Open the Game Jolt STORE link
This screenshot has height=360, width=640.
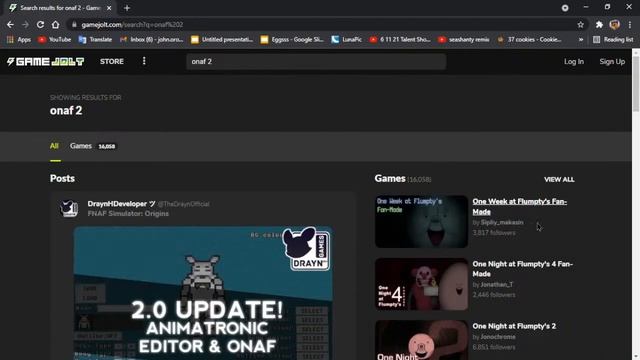(112, 62)
